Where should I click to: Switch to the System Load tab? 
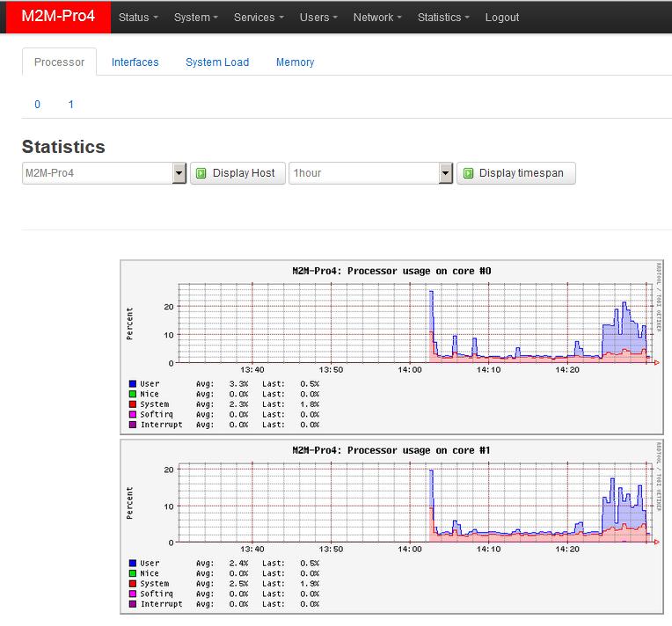[217, 62]
